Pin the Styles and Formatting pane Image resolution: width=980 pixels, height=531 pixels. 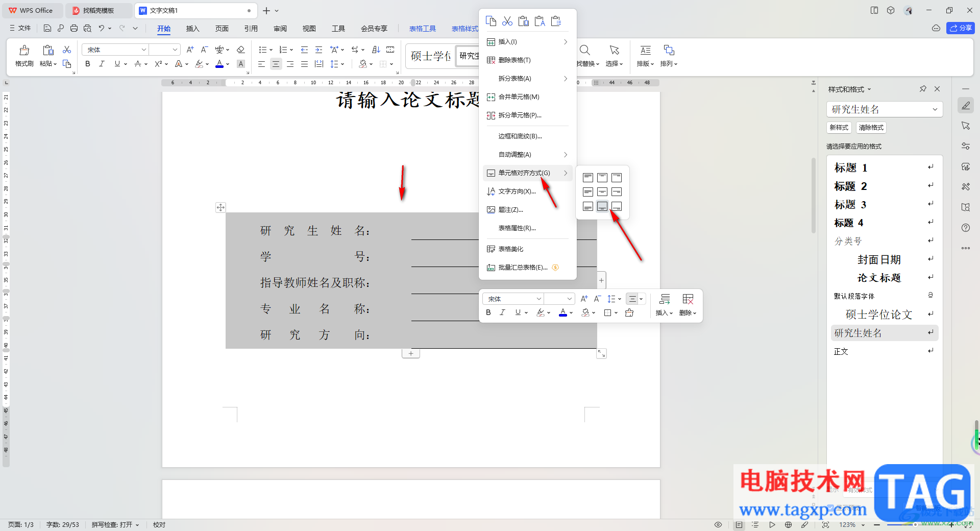pos(923,89)
